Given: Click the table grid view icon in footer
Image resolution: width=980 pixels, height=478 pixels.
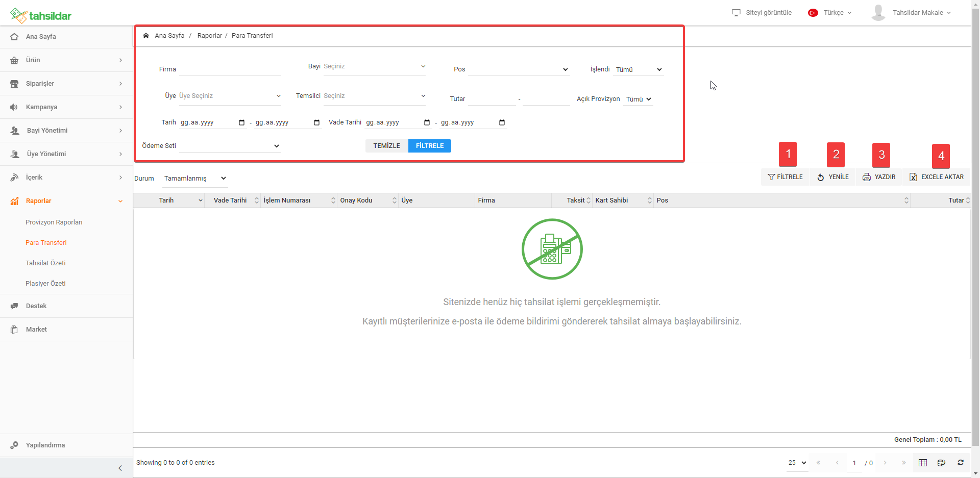Looking at the screenshot, I should [923, 463].
